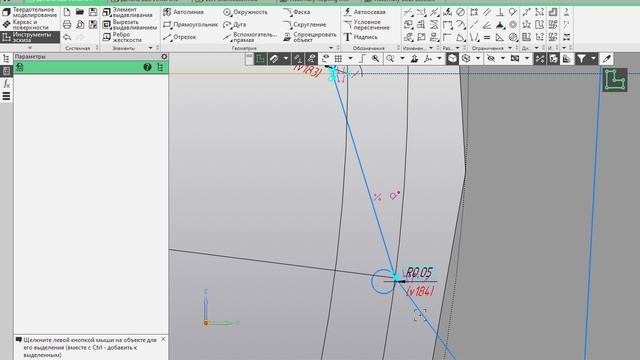Open Параметры panel settings gear

(x=164, y=56)
